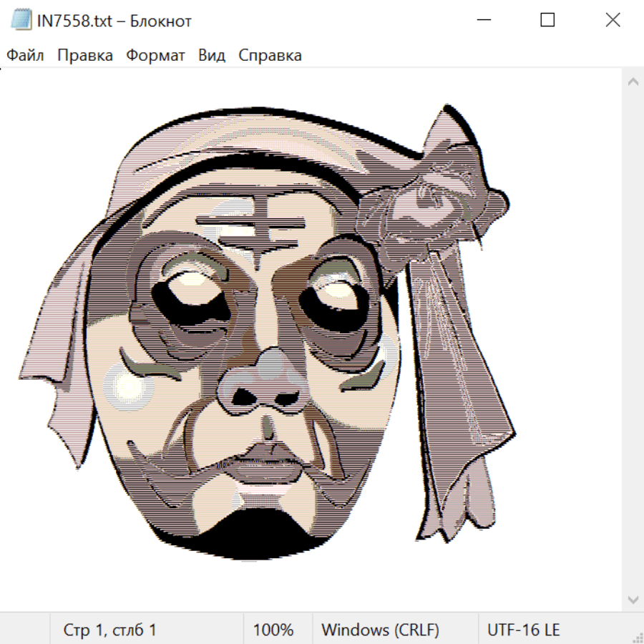The height and width of the screenshot is (644, 644).
Task: Click the Notepad icon in the title bar
Action: (x=21, y=21)
